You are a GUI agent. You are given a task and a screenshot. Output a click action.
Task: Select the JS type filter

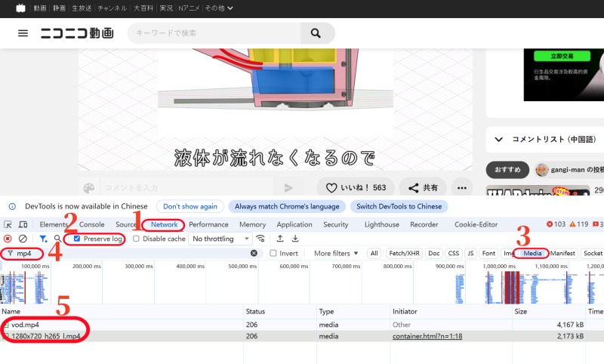point(470,253)
